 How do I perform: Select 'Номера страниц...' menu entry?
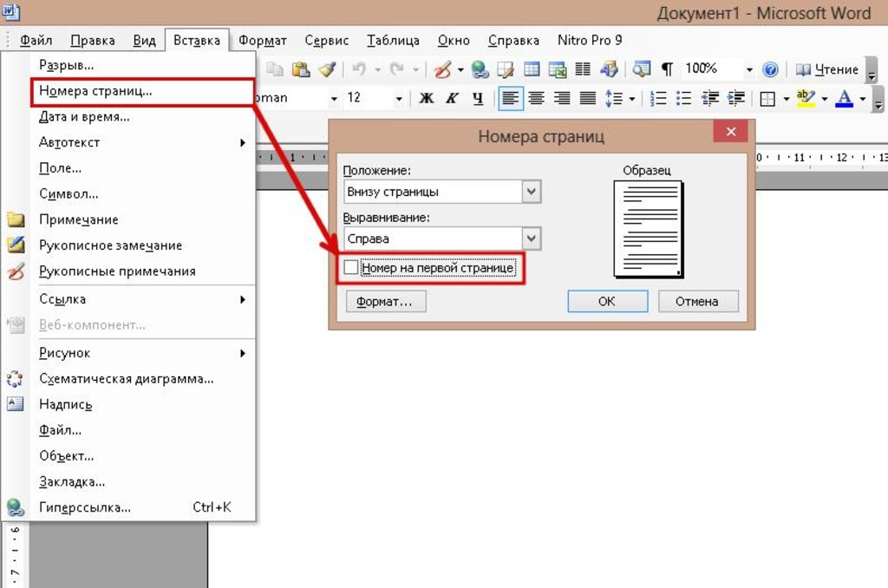point(95,90)
